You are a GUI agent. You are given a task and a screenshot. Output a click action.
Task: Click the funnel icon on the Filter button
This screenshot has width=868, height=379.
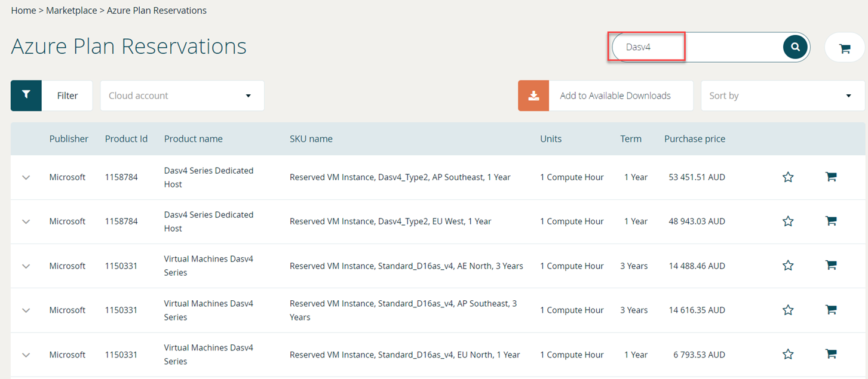tap(26, 95)
